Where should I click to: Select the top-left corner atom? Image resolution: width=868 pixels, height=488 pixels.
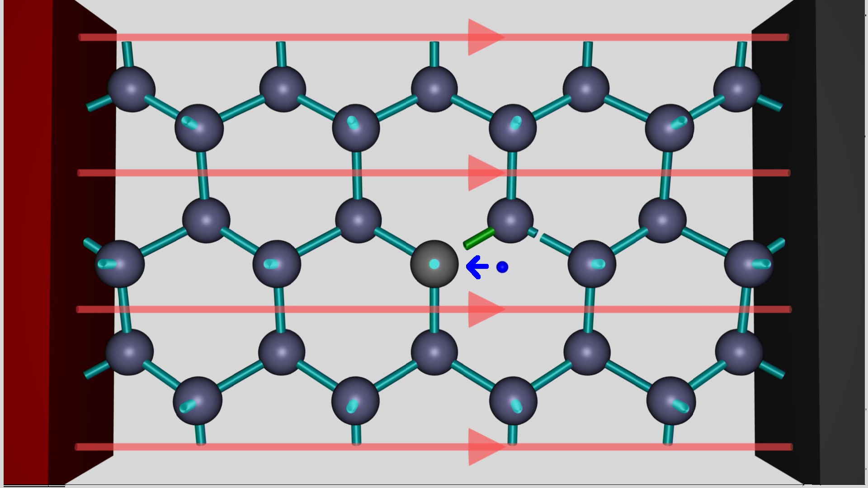pos(132,89)
